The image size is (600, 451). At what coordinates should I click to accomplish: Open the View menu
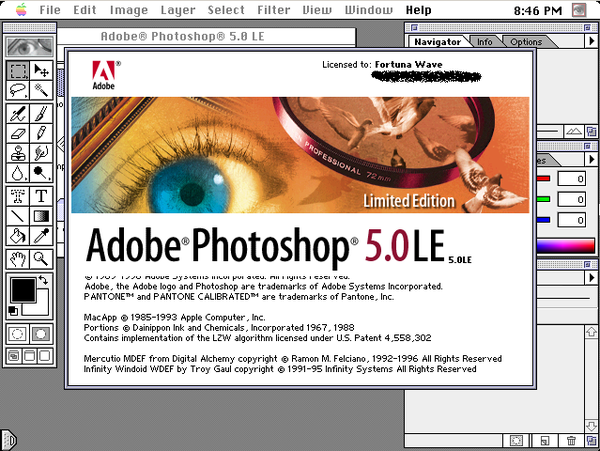[x=317, y=10]
